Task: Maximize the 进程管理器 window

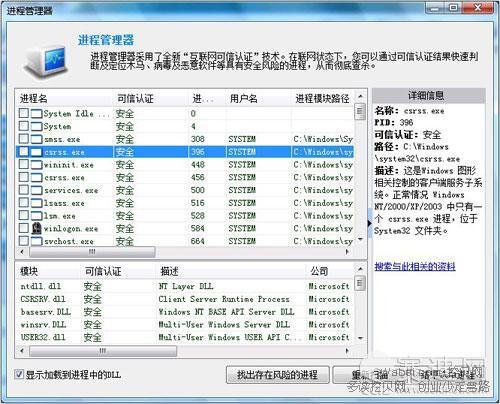Action: pos(454,8)
